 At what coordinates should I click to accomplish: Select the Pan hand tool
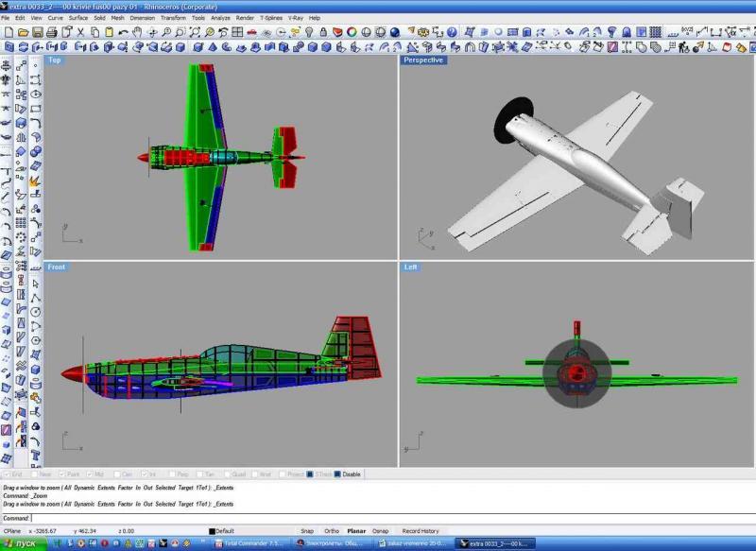137,31
